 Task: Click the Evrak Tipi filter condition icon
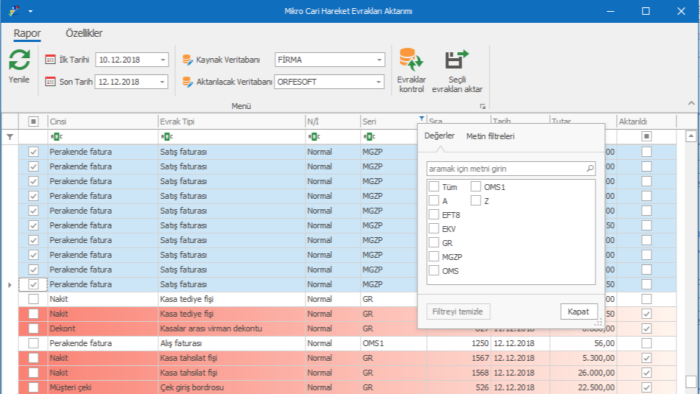(x=167, y=137)
